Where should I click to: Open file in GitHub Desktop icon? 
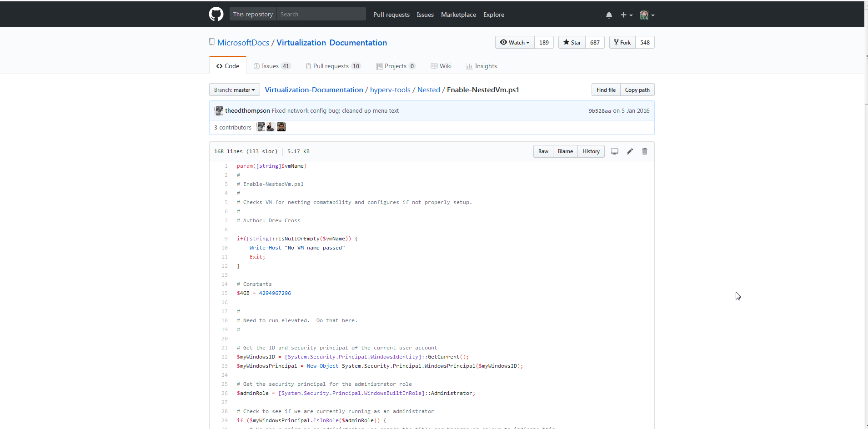click(614, 151)
